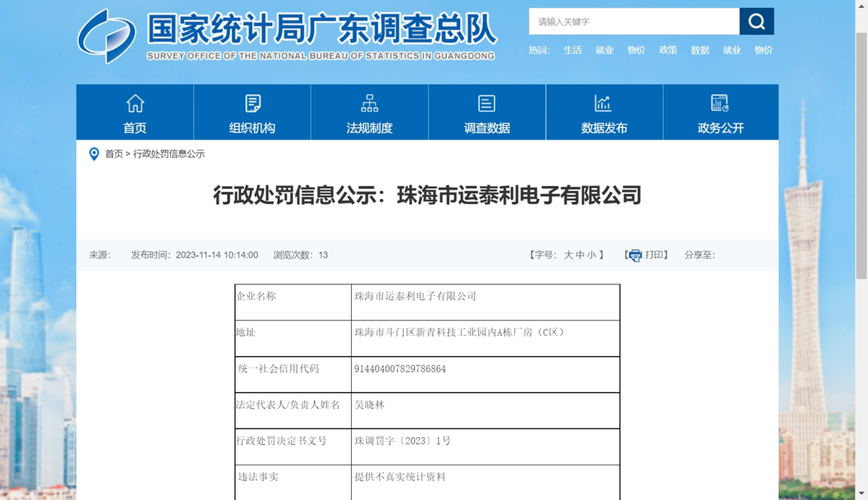Open the 组织机构 navigation tab

click(x=253, y=112)
